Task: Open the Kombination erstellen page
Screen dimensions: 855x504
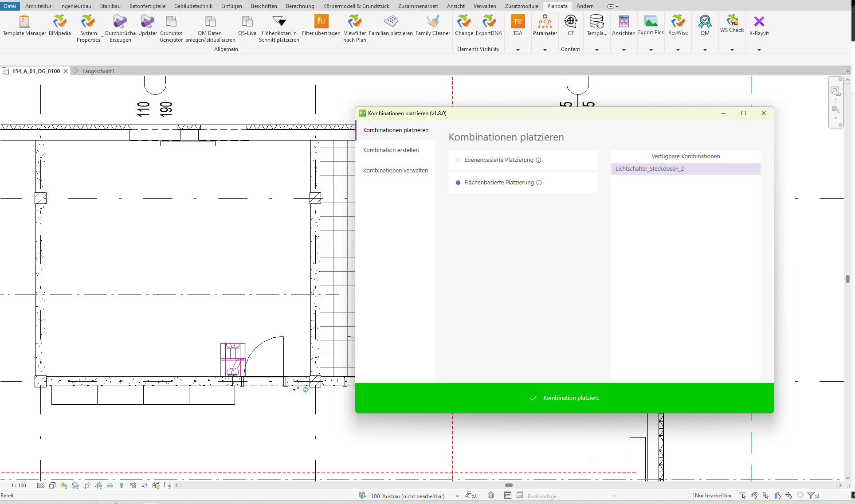Action: tap(391, 150)
